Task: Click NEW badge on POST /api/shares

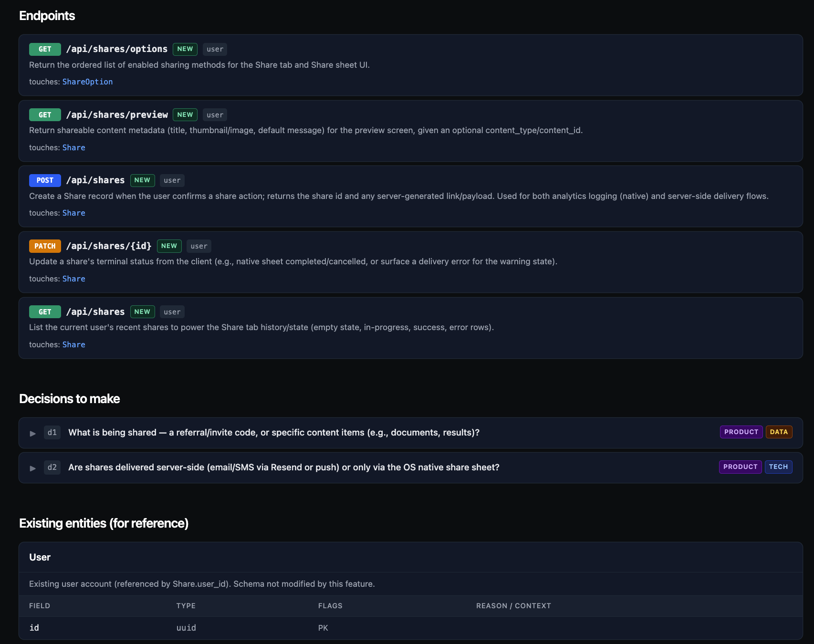Action: point(142,180)
